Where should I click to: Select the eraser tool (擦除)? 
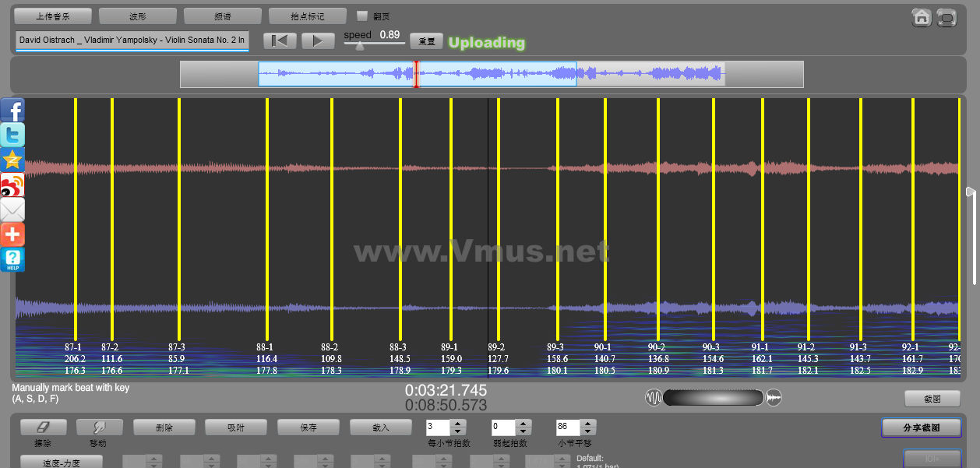(x=44, y=427)
